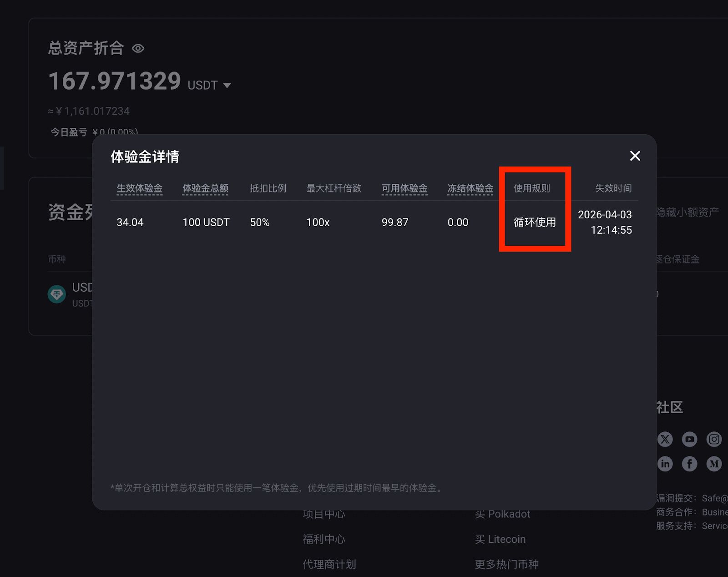Click the 冻结体验金 column header
Viewport: 728px width, 577px height.
pyautogui.click(x=470, y=188)
